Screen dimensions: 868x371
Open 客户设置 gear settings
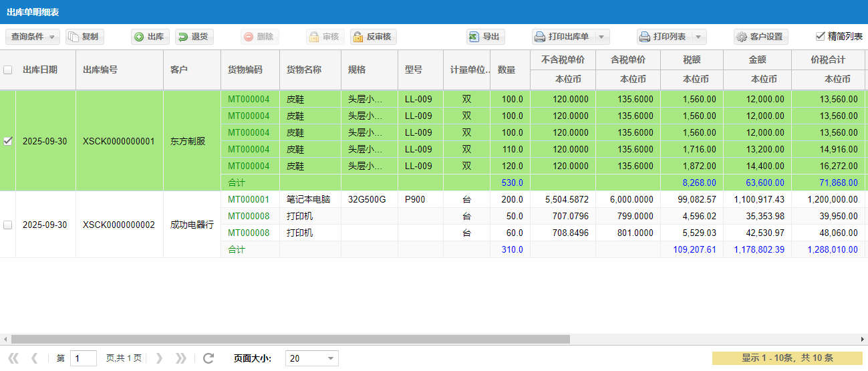pos(760,37)
